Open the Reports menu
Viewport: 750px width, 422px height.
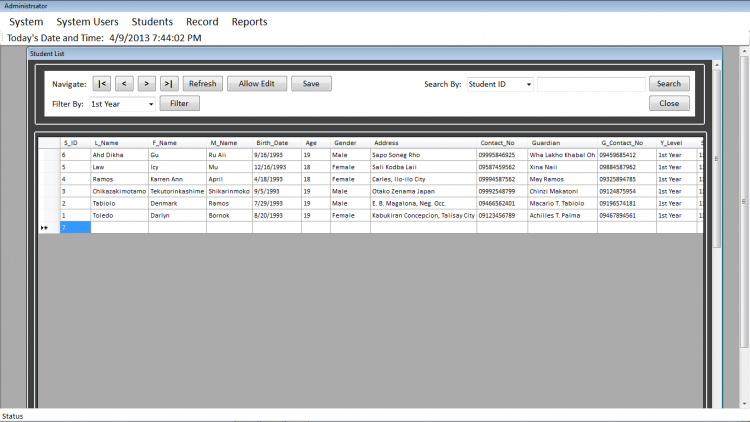coord(249,21)
